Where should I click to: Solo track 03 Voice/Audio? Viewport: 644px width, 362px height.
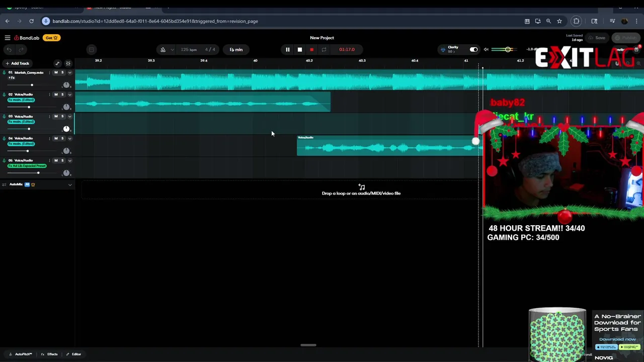[x=62, y=116]
